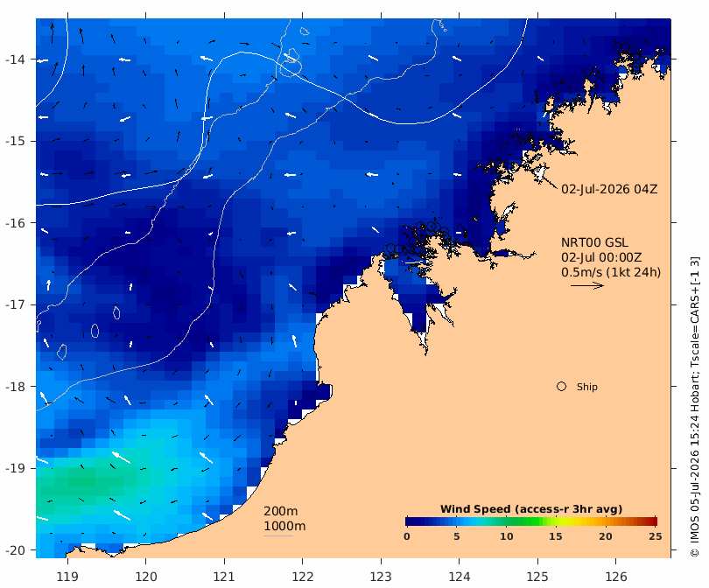Click the 0.5m/s (1kt 24h) scale text

click(611, 272)
